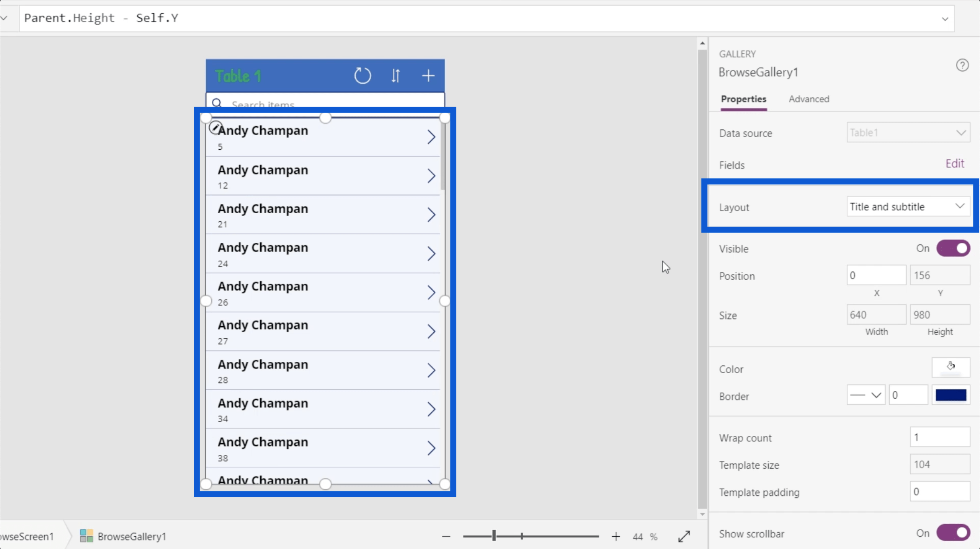980x549 pixels.
Task: Click the fit-to-window expand icon
Action: click(684, 536)
